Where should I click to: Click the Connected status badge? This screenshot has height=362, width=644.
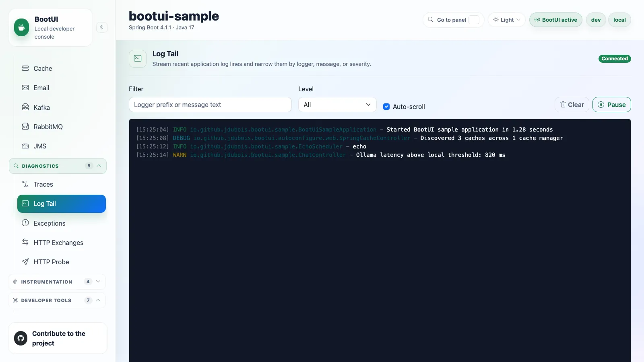(615, 59)
